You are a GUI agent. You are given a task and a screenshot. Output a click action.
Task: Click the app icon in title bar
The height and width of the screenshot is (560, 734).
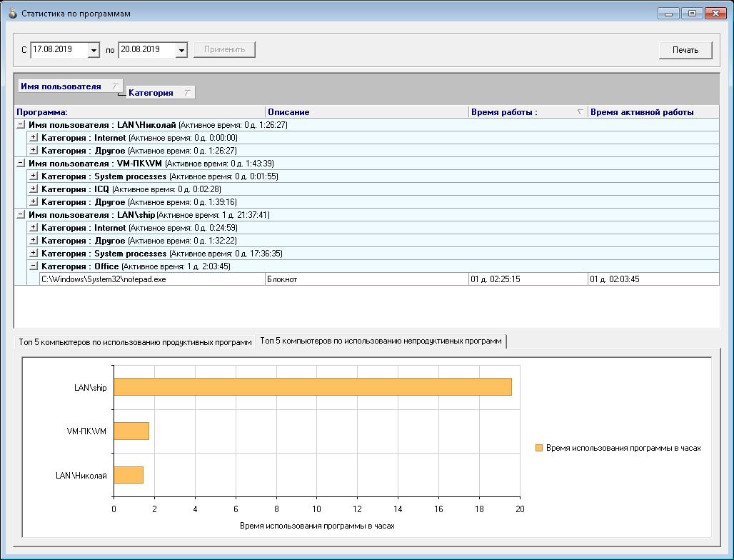[x=12, y=14]
